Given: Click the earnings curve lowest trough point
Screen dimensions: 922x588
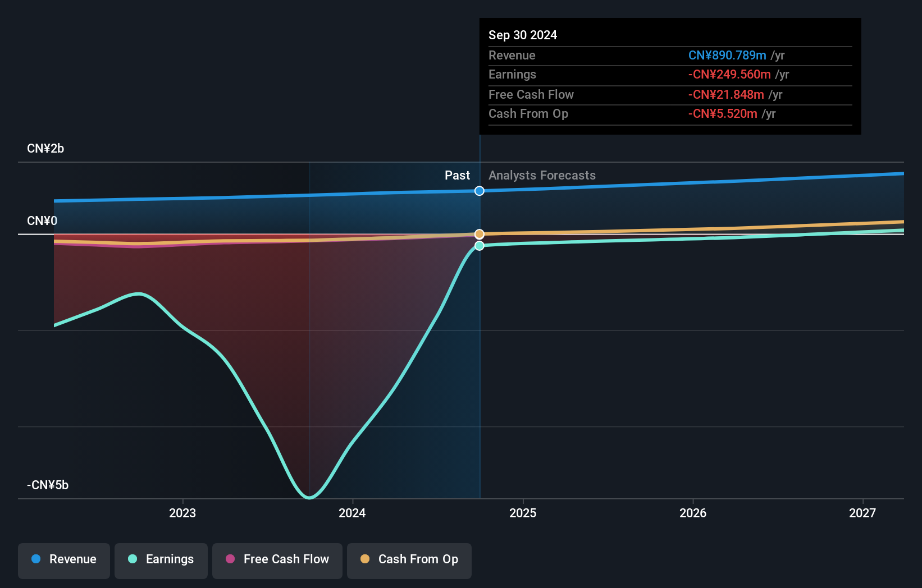Looking at the screenshot, I should [309, 497].
